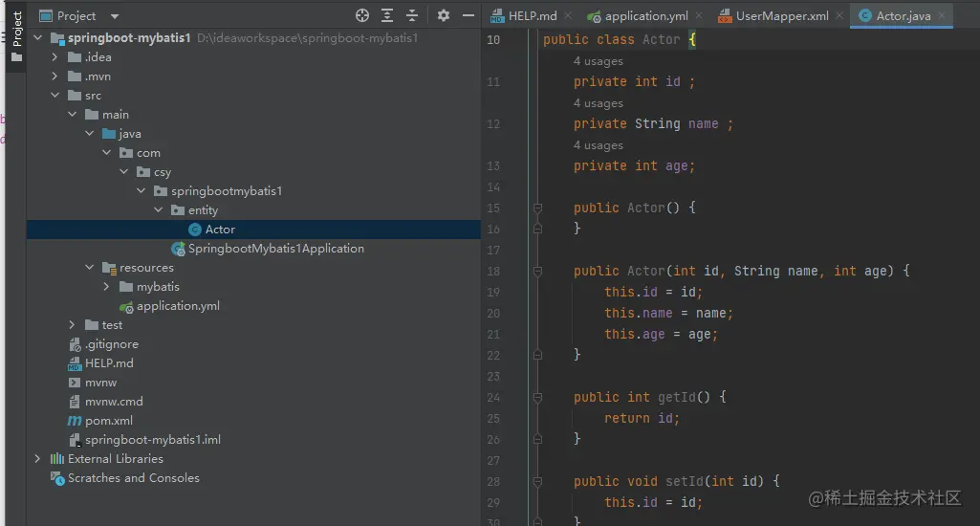Click the Expand All icon in Project panel
This screenshot has height=526, width=980.
(387, 15)
